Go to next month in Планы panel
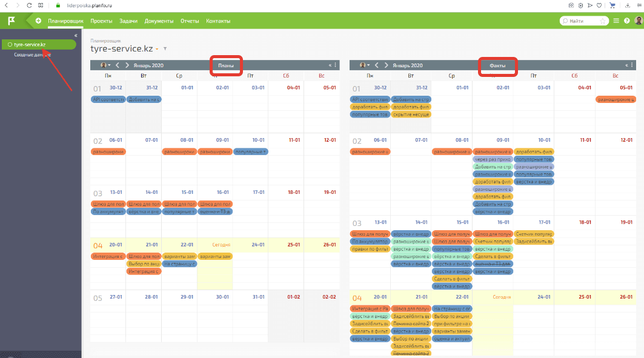 pos(127,65)
